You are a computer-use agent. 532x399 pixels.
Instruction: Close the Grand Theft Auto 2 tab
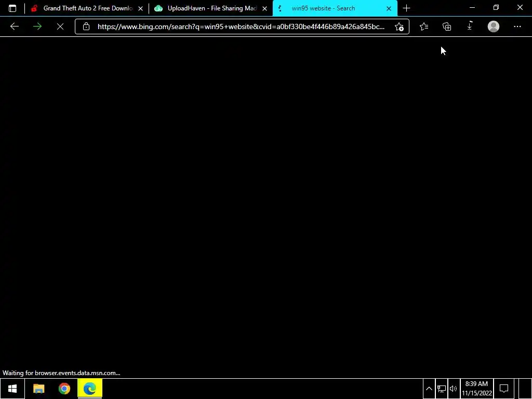point(140,8)
